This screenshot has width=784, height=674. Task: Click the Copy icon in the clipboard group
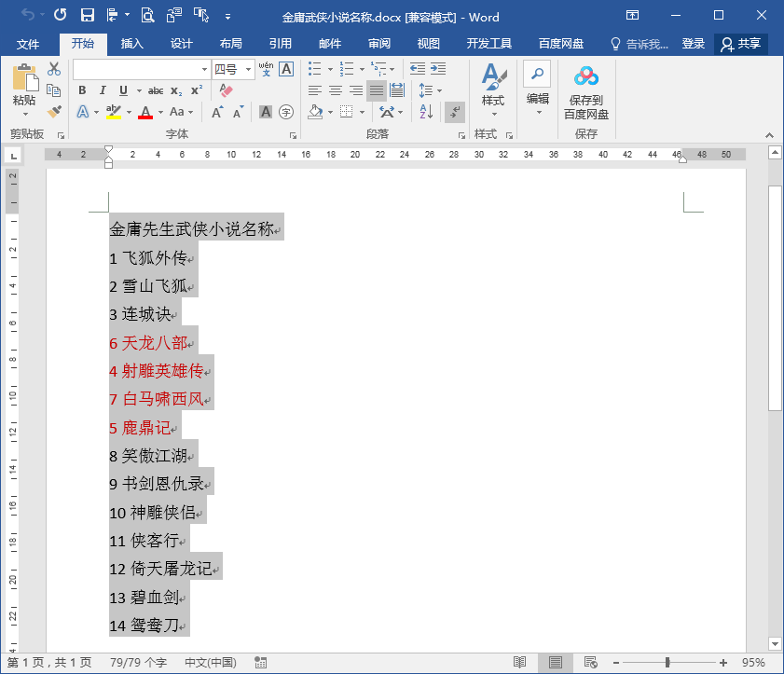click(x=54, y=90)
